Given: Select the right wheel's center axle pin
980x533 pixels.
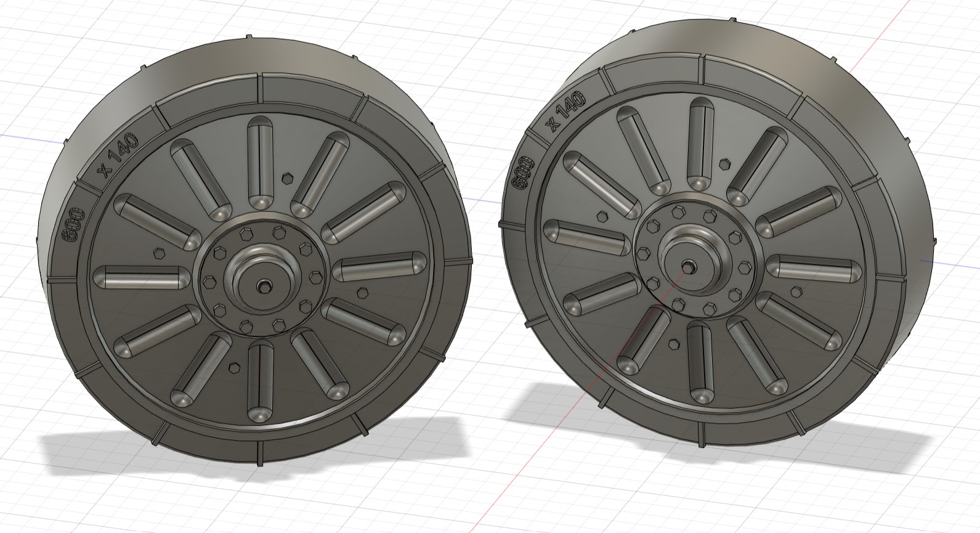Looking at the screenshot, I should (687, 265).
